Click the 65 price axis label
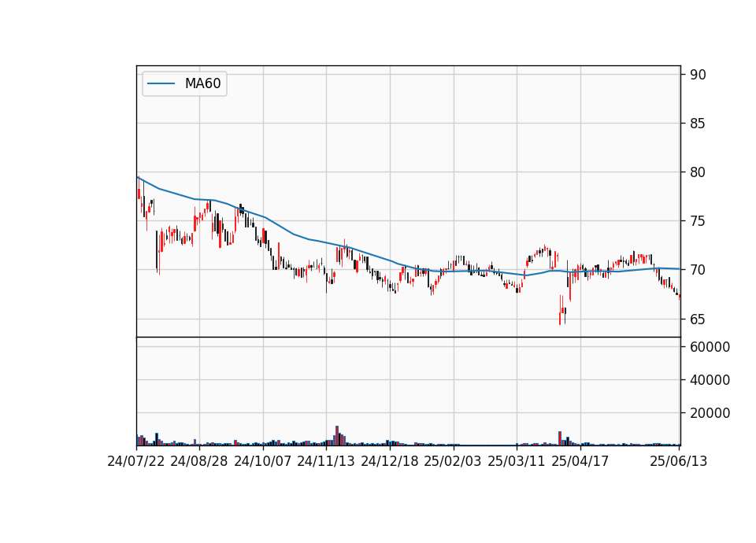 pyautogui.click(x=698, y=320)
